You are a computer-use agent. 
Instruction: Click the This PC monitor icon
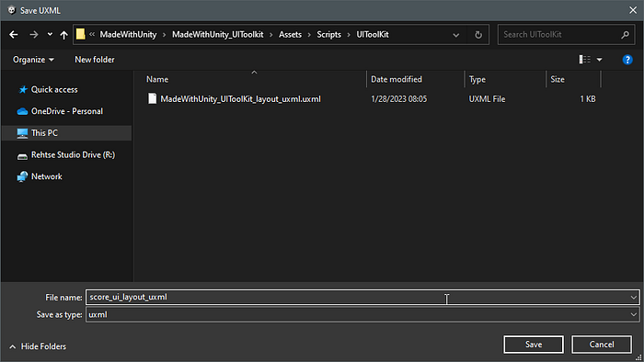[22, 133]
